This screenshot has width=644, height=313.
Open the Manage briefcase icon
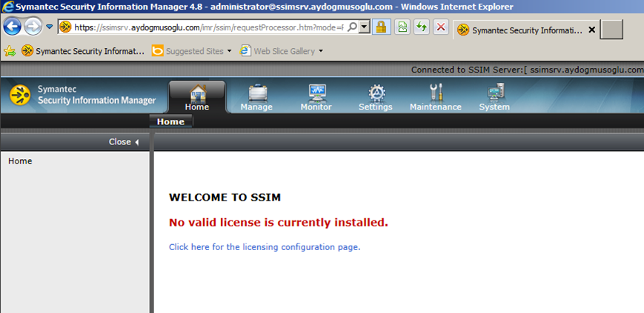[x=257, y=93]
